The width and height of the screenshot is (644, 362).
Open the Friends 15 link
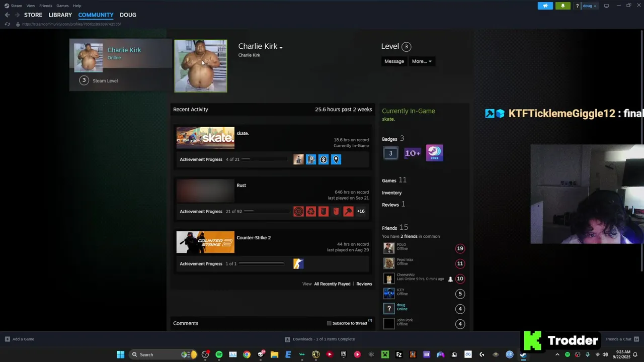(x=395, y=228)
